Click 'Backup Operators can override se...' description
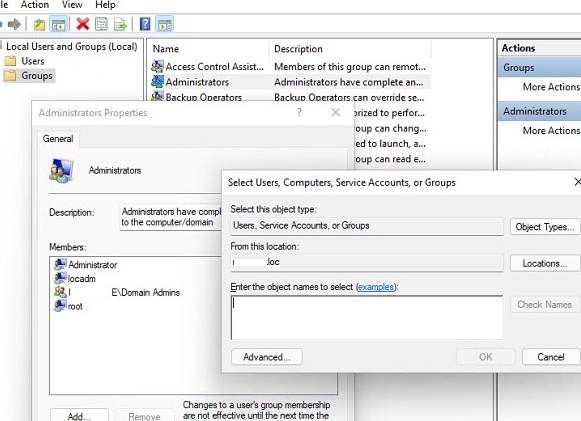The width and height of the screenshot is (581, 421). point(349,97)
